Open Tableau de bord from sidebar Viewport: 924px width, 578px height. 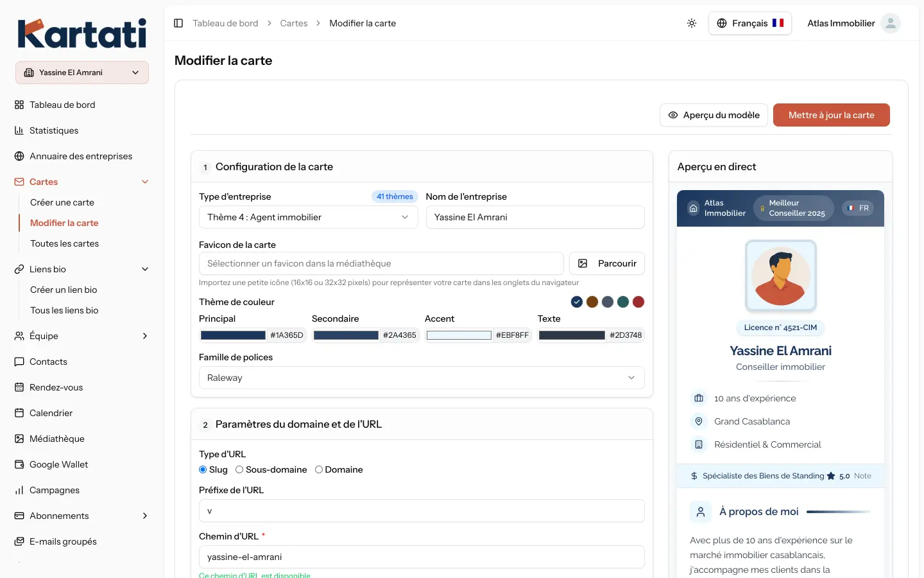coord(82,105)
